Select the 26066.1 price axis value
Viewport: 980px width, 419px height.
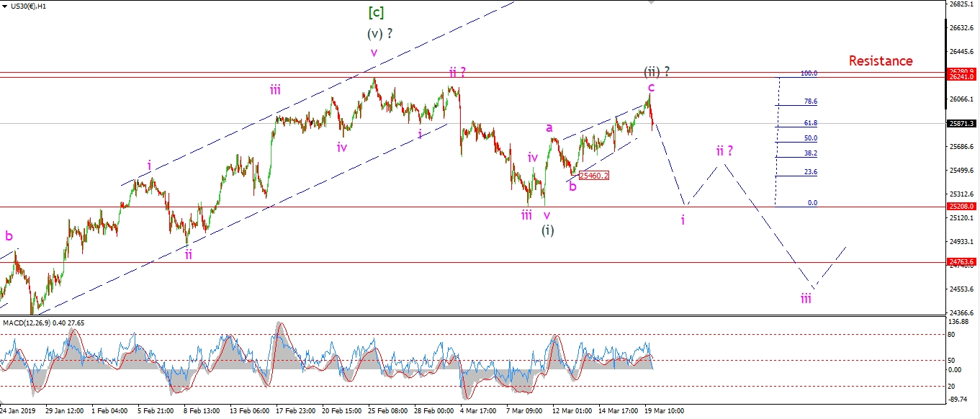[962, 99]
